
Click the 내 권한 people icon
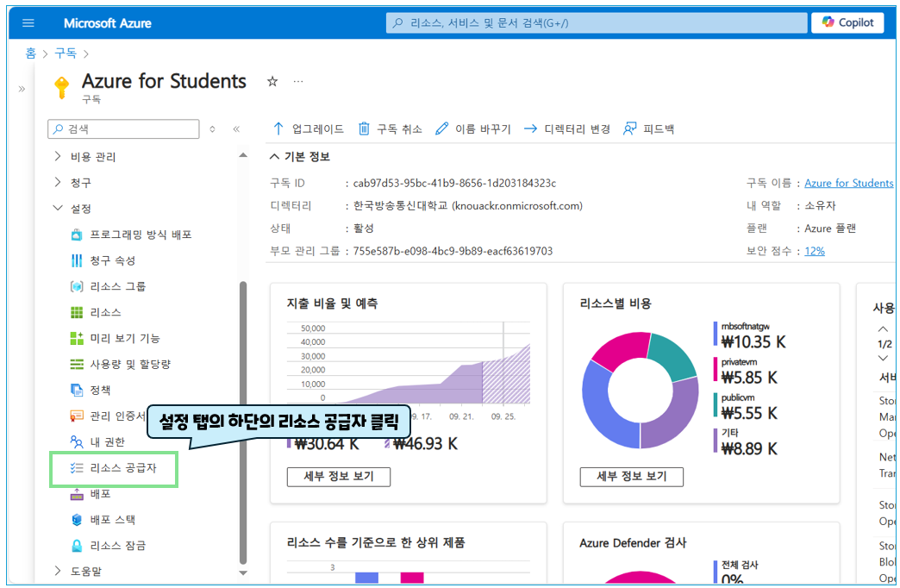77,441
